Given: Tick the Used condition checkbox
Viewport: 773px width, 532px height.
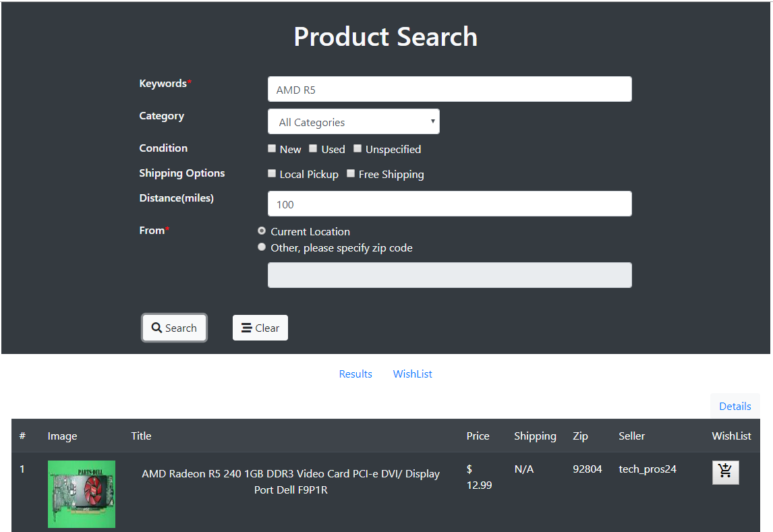Looking at the screenshot, I should 313,148.
